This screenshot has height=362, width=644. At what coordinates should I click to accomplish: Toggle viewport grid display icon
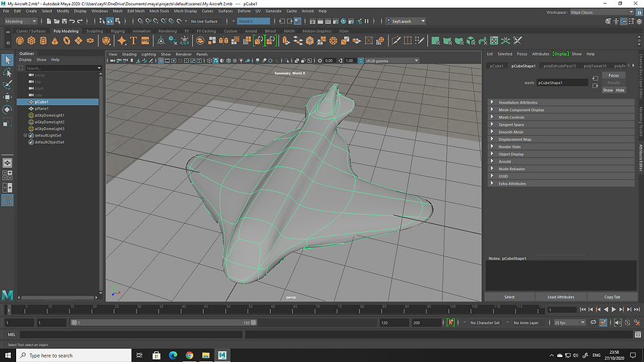point(161,61)
